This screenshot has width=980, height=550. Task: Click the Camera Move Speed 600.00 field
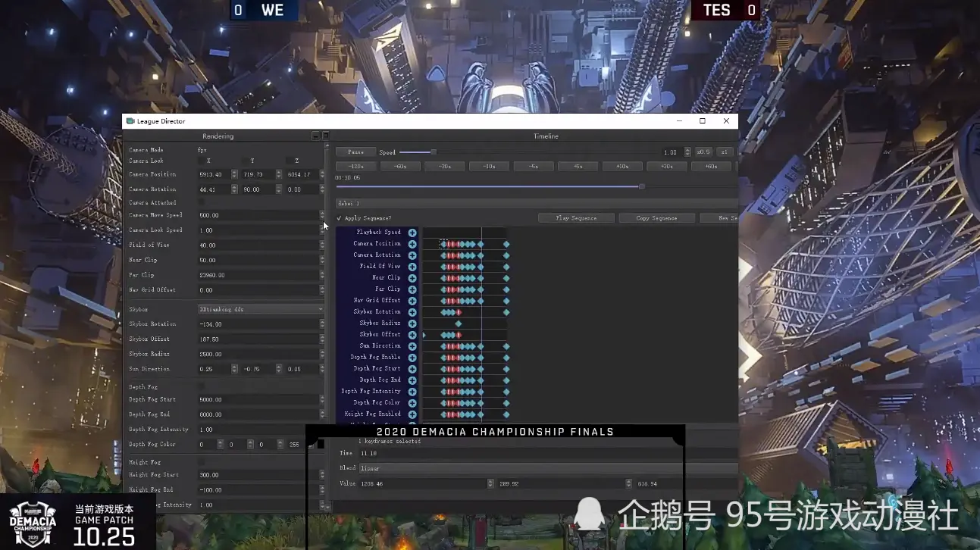click(x=261, y=215)
